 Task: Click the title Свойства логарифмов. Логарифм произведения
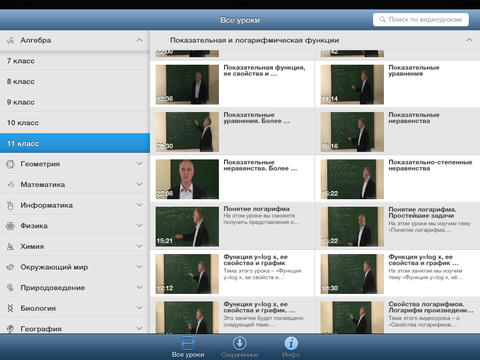click(x=431, y=307)
